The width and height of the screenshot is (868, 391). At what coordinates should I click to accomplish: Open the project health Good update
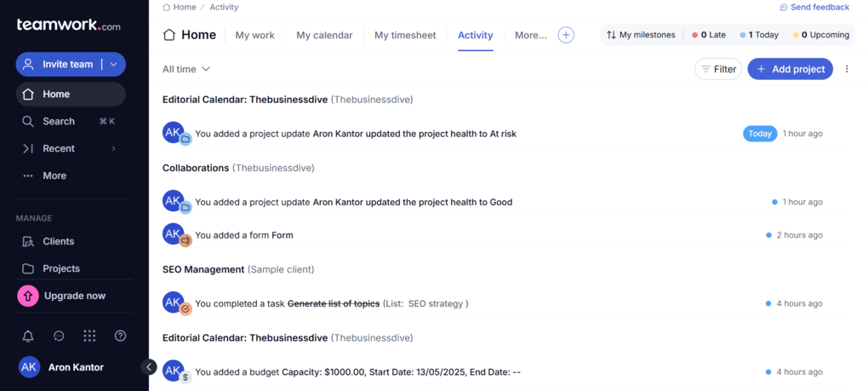click(x=413, y=202)
